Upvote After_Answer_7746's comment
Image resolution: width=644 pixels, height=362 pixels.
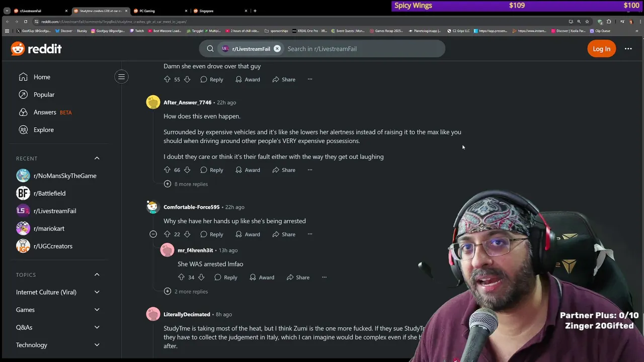point(168,170)
